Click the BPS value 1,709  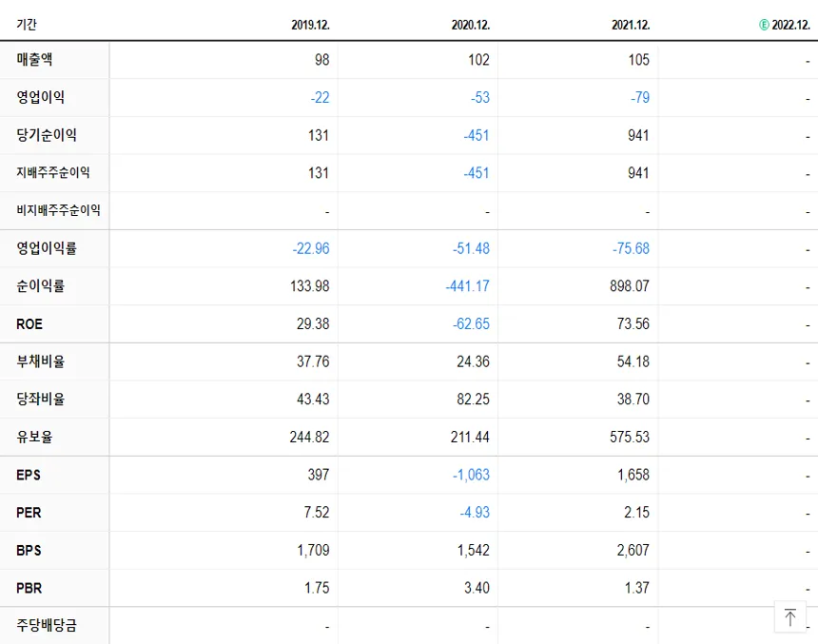(x=314, y=550)
